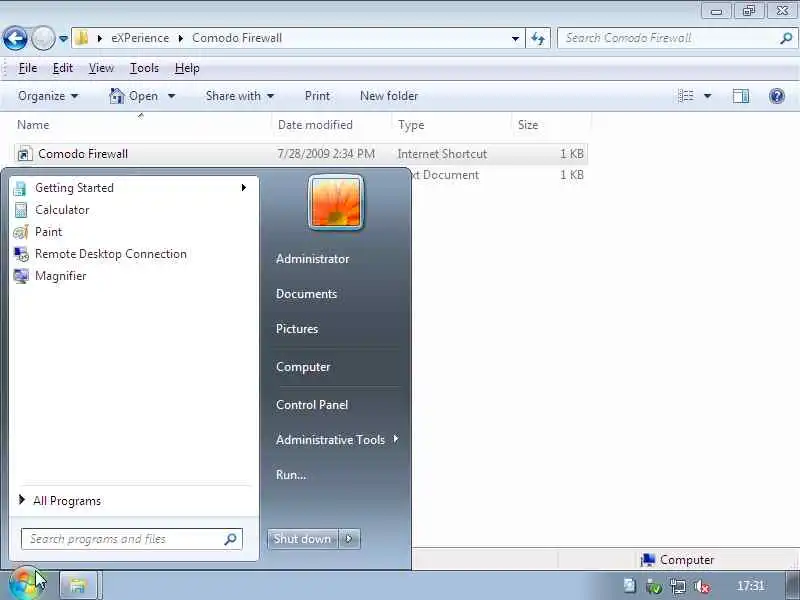800x600 pixels.
Task: Click the Internet Shortcut type cell
Action: pos(442,154)
